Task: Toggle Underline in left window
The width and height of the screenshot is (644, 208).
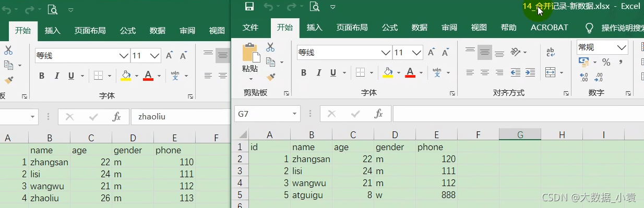Action: (70, 76)
